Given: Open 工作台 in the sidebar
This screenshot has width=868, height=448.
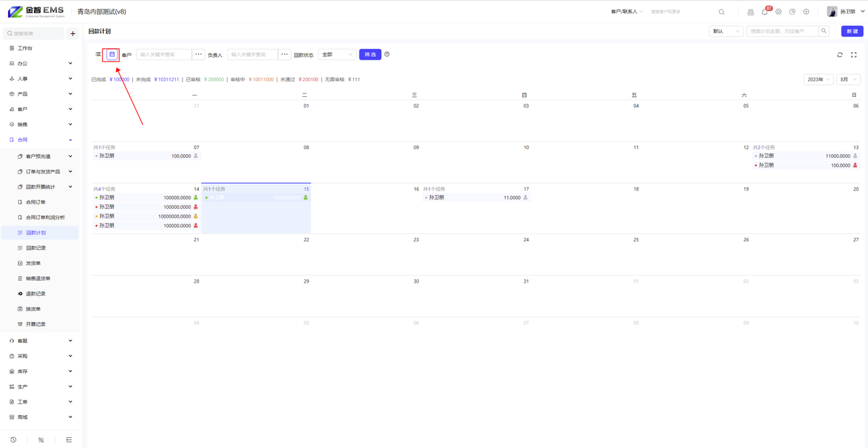Looking at the screenshot, I should pos(41,48).
